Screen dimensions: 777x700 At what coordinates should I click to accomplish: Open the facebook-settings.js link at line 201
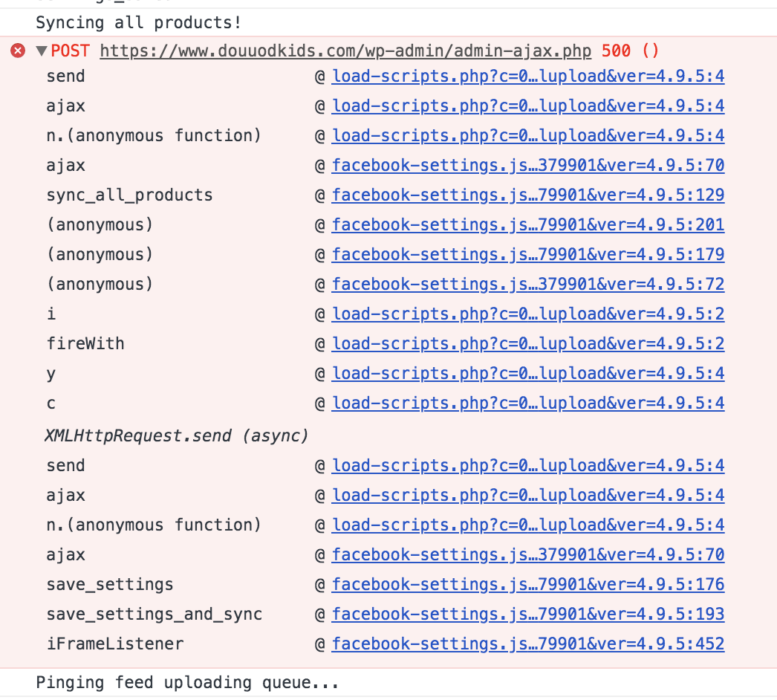tap(528, 225)
